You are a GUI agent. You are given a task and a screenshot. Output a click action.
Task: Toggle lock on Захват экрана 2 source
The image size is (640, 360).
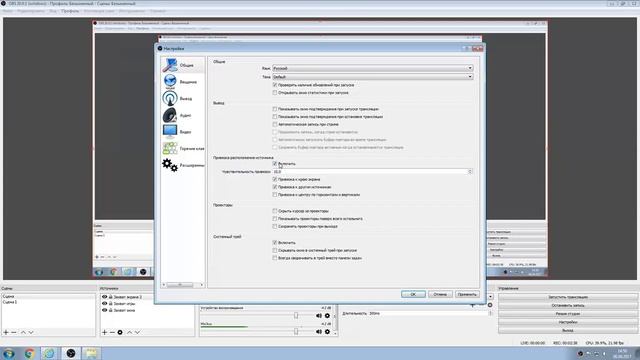point(111,297)
